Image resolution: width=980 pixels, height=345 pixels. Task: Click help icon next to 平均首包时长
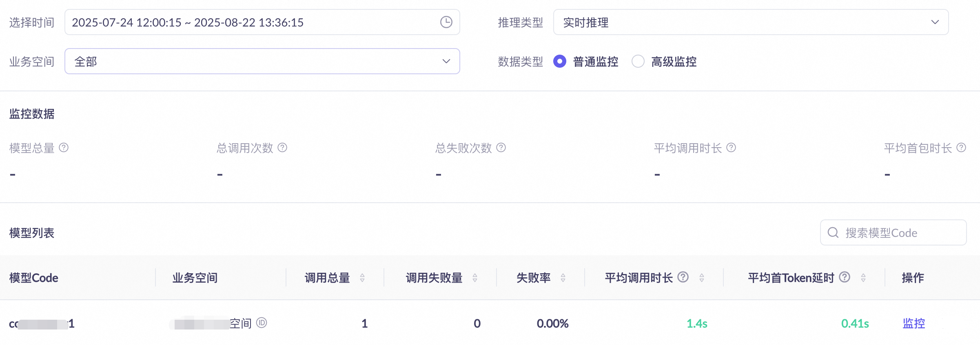(961, 148)
